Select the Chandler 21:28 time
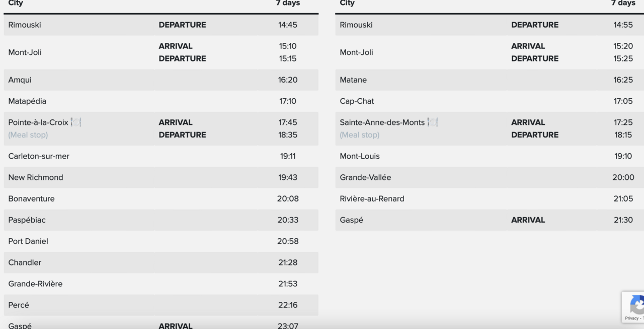This screenshot has width=644, height=329. 288,262
